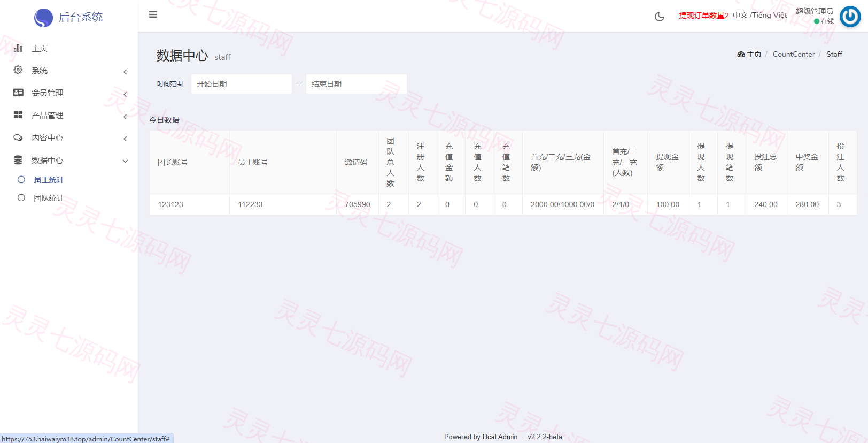
Task: Click the 产品管理 grid icon
Action: [x=18, y=115]
